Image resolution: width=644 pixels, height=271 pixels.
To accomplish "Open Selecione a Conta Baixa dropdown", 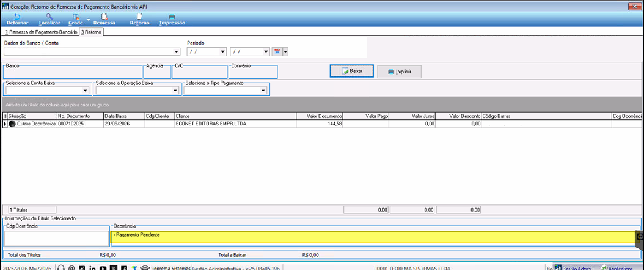I will point(86,91).
